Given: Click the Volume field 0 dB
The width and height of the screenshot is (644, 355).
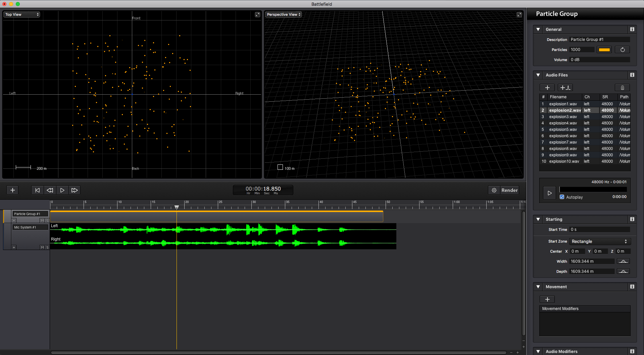Looking at the screenshot, I should tap(600, 60).
